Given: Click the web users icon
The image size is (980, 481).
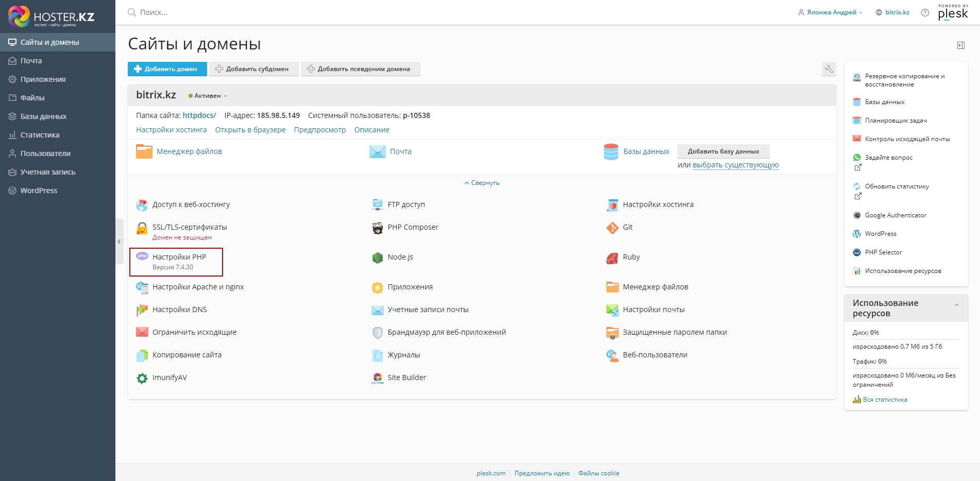Looking at the screenshot, I should coord(613,355).
